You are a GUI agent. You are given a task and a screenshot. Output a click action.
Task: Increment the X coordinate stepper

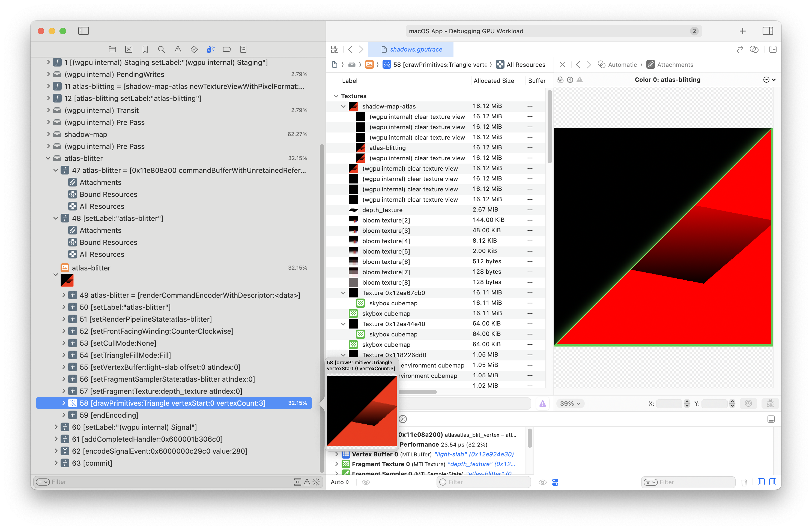[x=687, y=402]
